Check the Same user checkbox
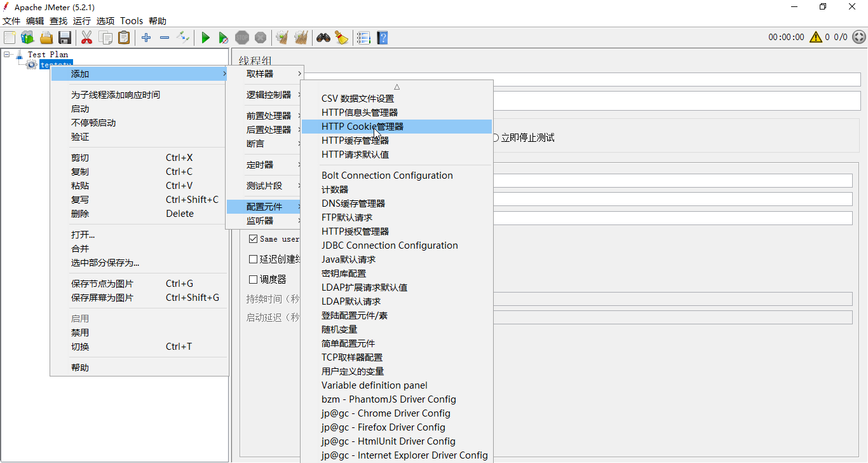Image resolution: width=868 pixels, height=463 pixels. point(254,239)
